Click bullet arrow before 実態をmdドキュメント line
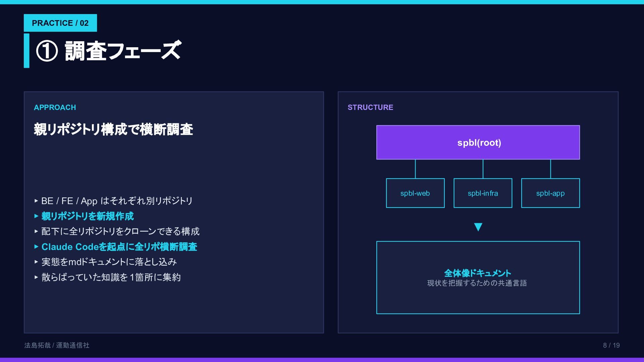 click(36, 262)
